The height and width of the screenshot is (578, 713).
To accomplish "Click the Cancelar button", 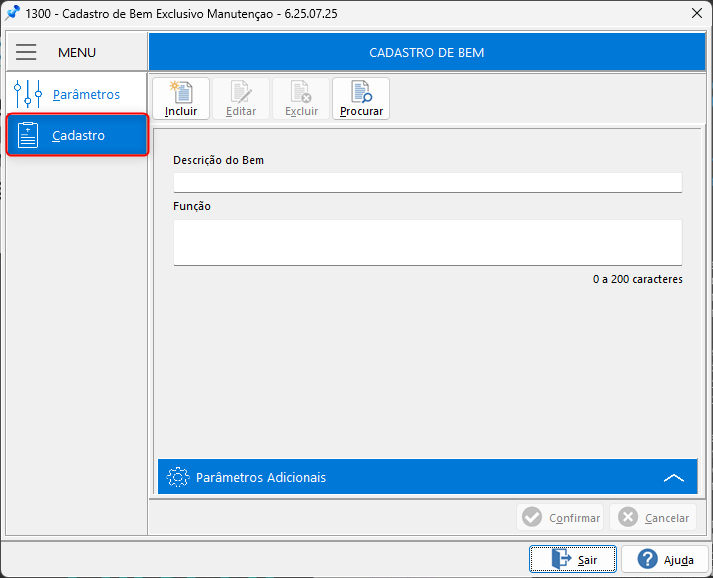I will (653, 518).
